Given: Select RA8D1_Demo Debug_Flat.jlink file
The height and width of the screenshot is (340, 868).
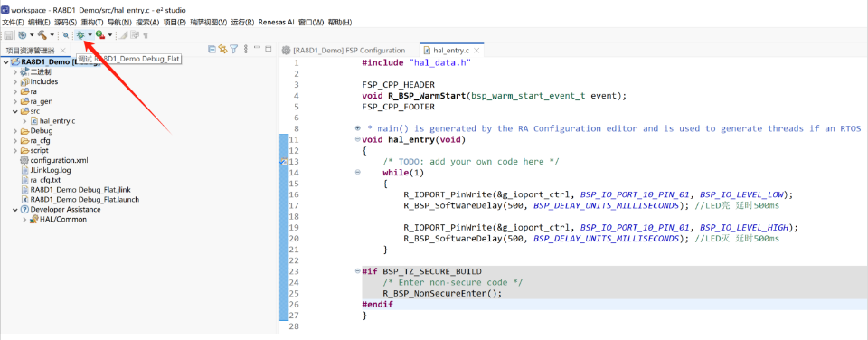Looking at the screenshot, I should (x=80, y=189).
